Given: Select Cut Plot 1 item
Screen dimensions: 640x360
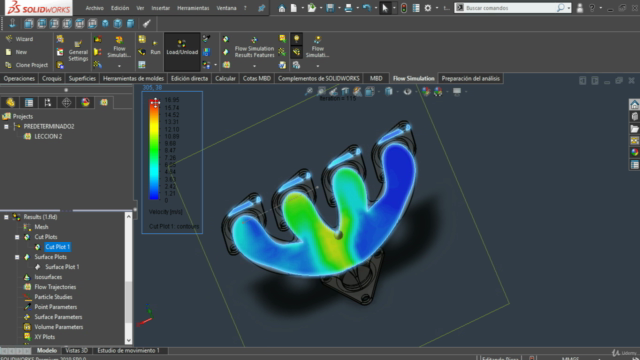Looking at the screenshot, I should click(58, 247).
